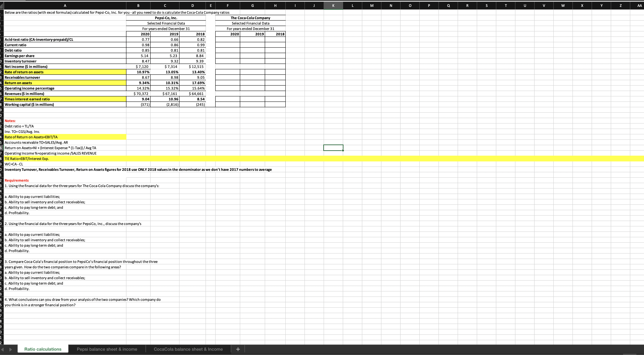Click column F header
Viewport: 644px width, 355px height.
tap(227, 5)
